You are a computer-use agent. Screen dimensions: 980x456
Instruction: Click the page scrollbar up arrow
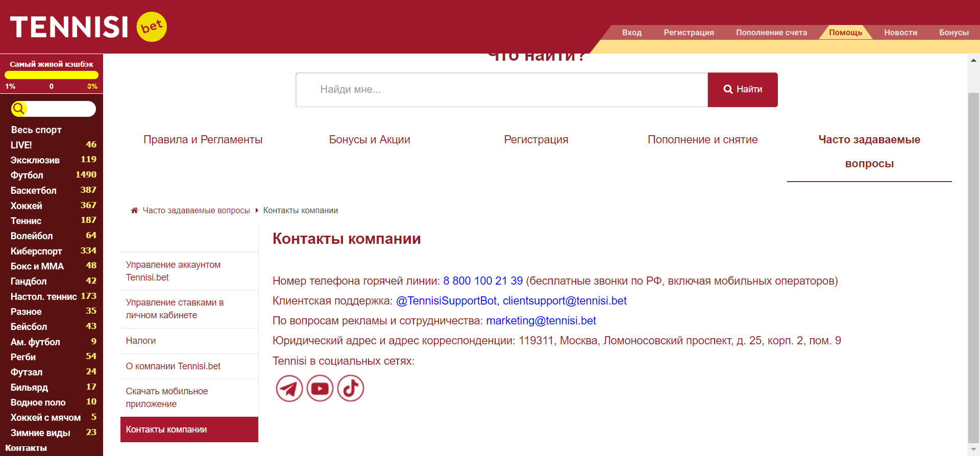pyautogui.click(x=973, y=60)
